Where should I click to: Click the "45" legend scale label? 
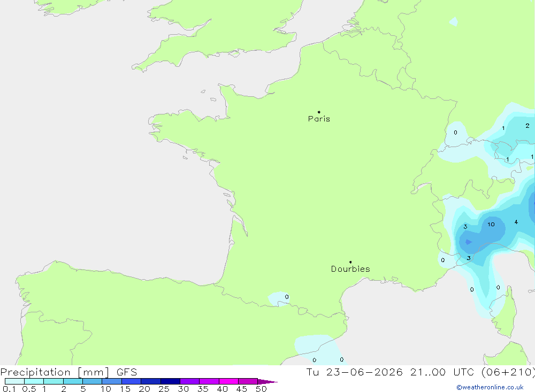[x=242, y=389]
